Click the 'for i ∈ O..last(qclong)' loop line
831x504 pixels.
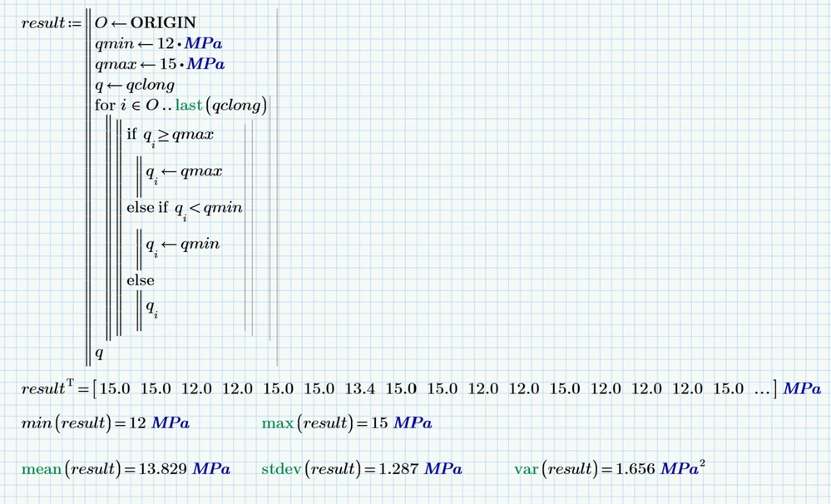181,106
